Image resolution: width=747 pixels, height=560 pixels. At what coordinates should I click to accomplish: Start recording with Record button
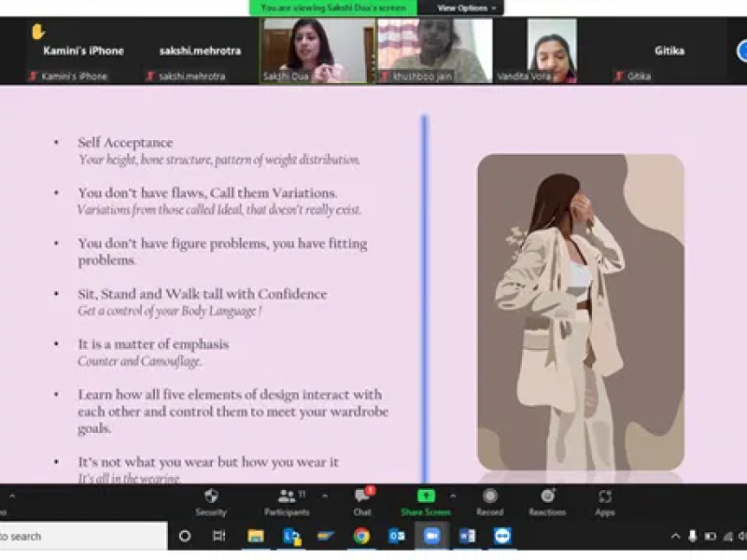[x=489, y=502]
